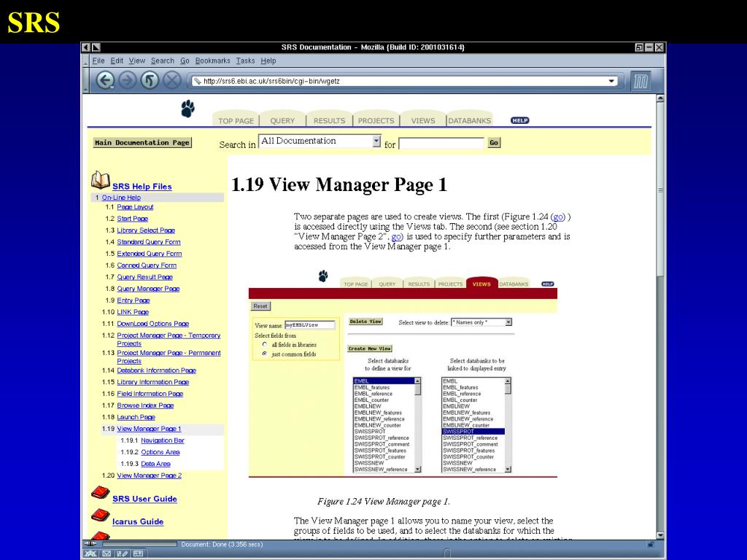
Task: Open the URL bar history dropdown arrow
Action: point(611,81)
